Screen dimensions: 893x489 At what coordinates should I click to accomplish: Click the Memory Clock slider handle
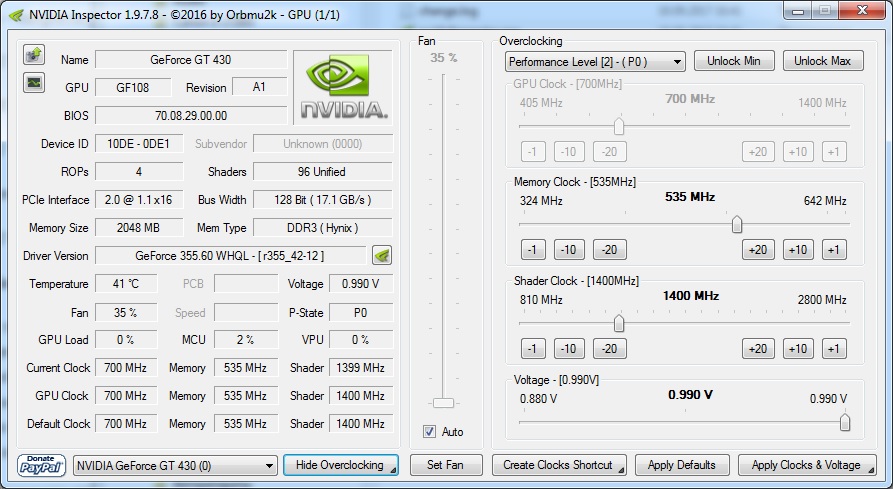pos(736,225)
